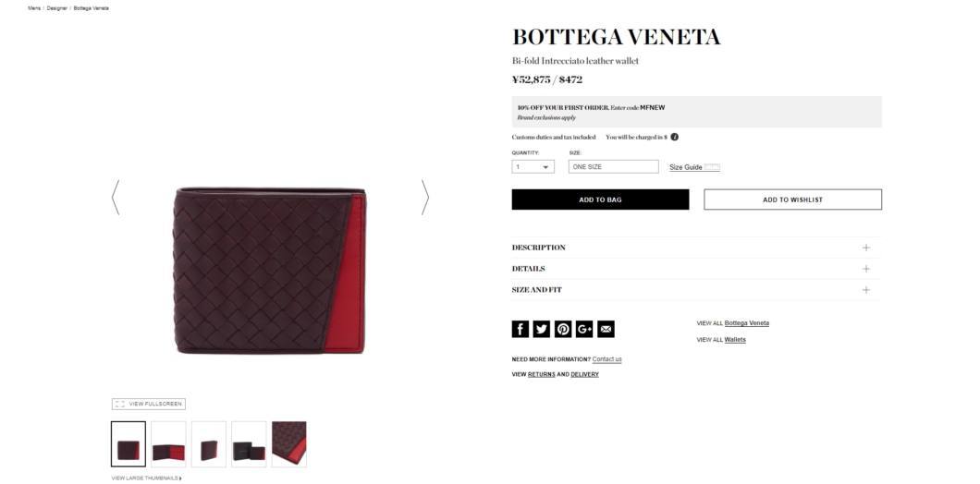The height and width of the screenshot is (484, 980).
Task: Share product on Pinterest icon
Action: pos(563,329)
